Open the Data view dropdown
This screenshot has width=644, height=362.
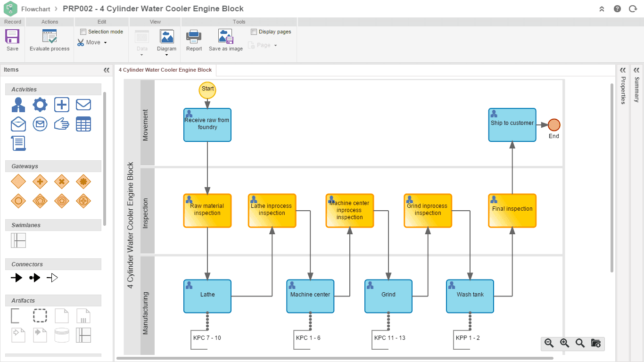(x=142, y=42)
